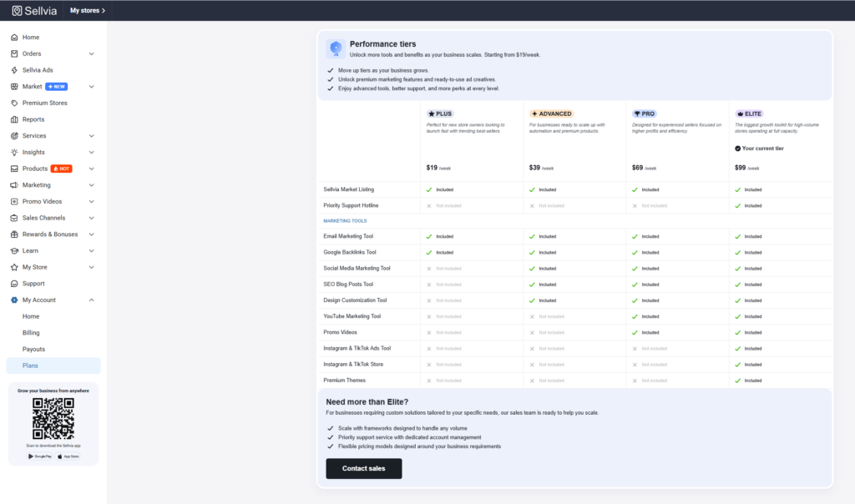Expand the Promo Videos chevron

coord(92,201)
